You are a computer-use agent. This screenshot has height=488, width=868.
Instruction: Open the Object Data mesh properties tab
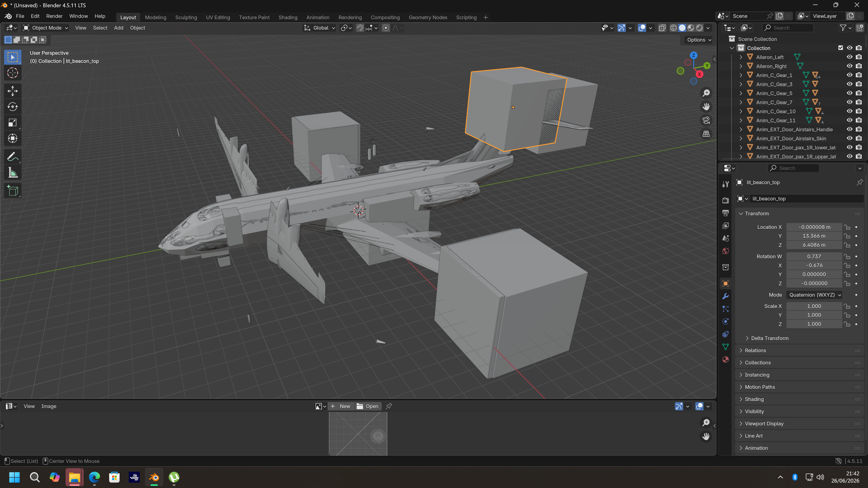coord(725,347)
